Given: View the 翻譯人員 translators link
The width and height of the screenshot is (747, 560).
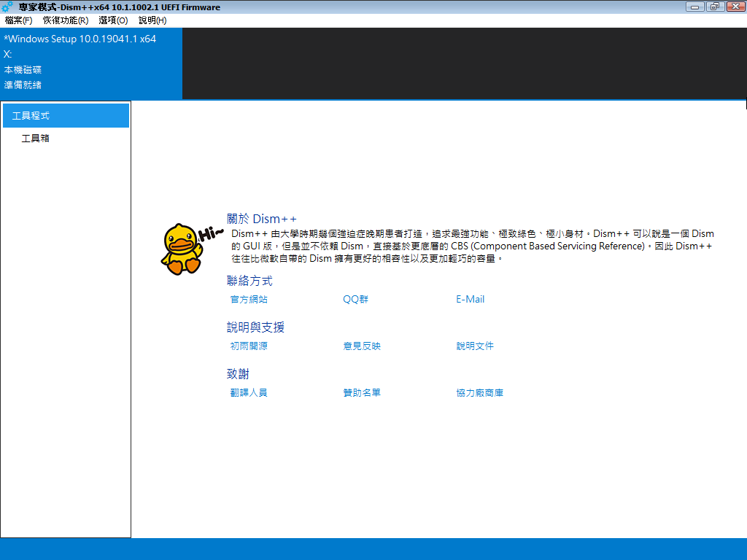Looking at the screenshot, I should tap(249, 393).
